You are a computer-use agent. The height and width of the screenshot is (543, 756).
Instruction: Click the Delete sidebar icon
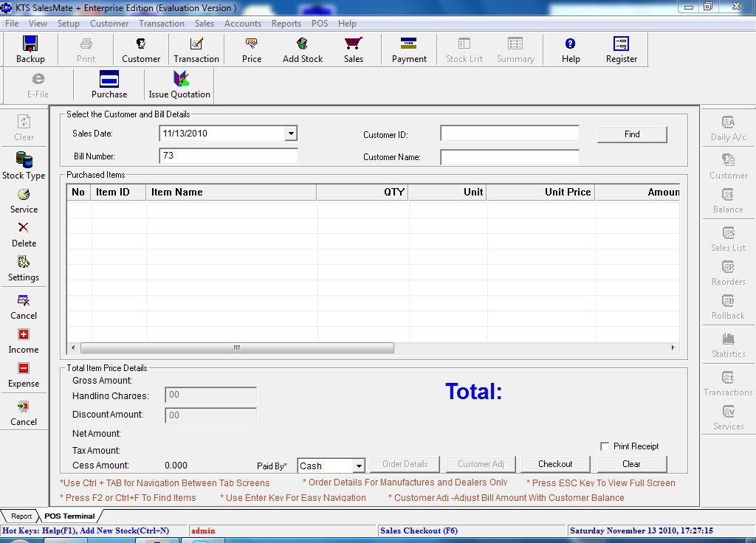click(x=24, y=235)
